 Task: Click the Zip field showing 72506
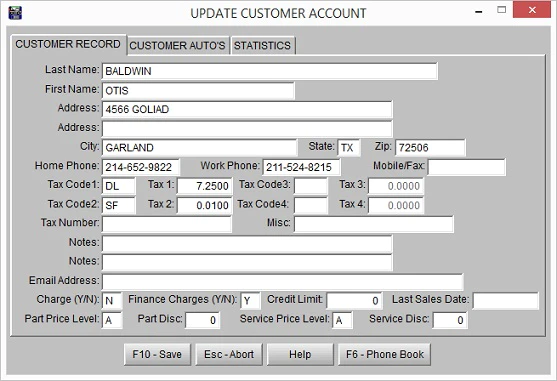pyautogui.click(x=430, y=148)
